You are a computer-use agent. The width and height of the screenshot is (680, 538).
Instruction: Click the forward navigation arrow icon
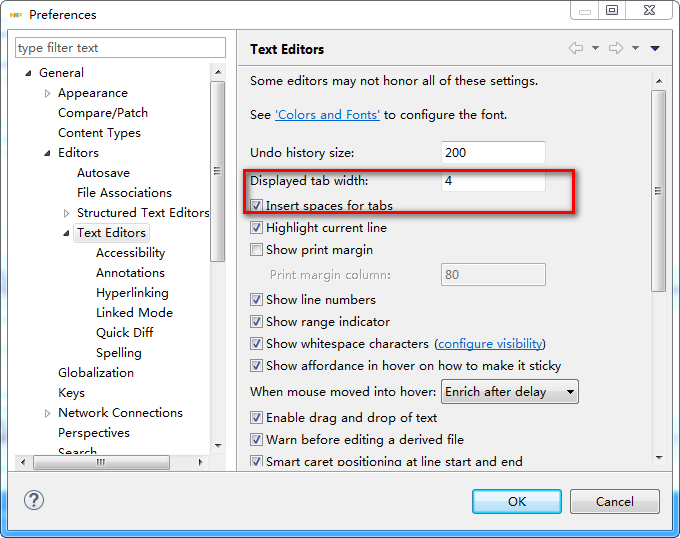coord(616,48)
